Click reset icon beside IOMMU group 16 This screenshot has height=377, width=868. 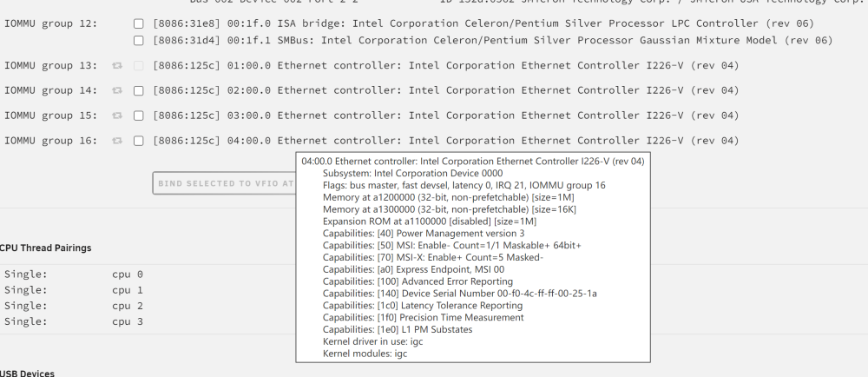[x=117, y=142]
